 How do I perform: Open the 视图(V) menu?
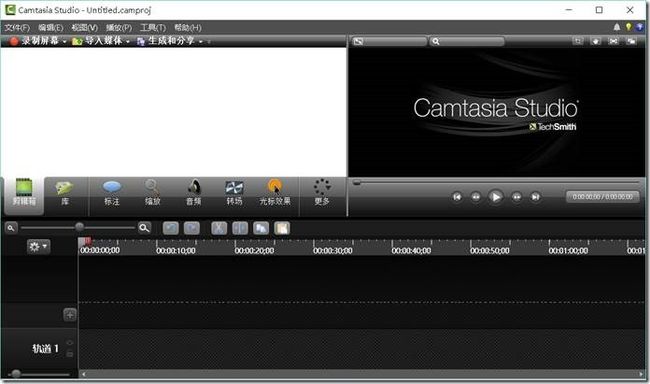(85, 28)
